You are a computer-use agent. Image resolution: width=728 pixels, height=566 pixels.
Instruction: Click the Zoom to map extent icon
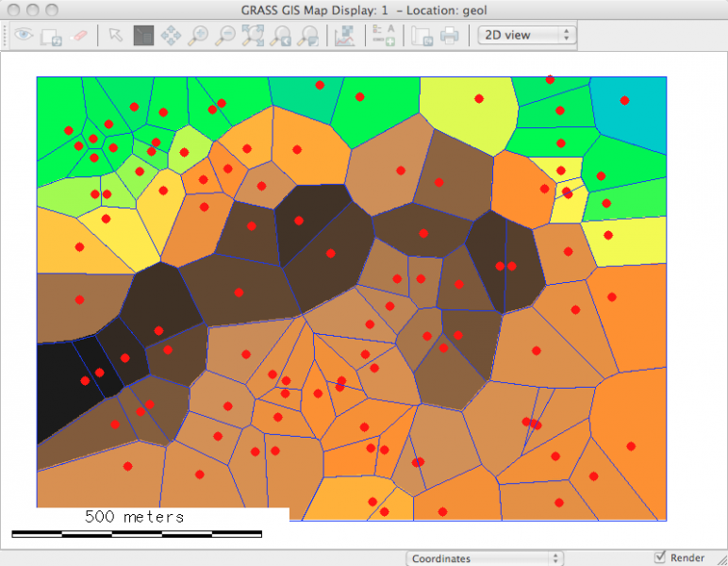(254, 35)
